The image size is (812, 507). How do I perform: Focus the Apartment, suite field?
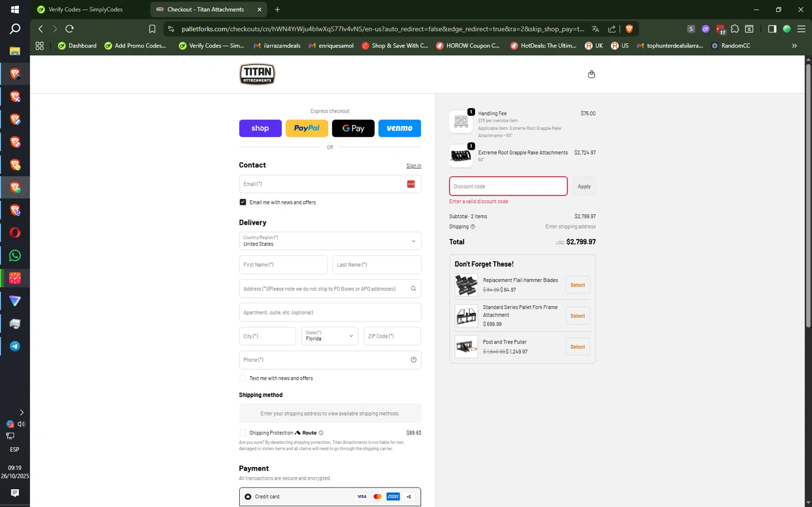(x=330, y=312)
